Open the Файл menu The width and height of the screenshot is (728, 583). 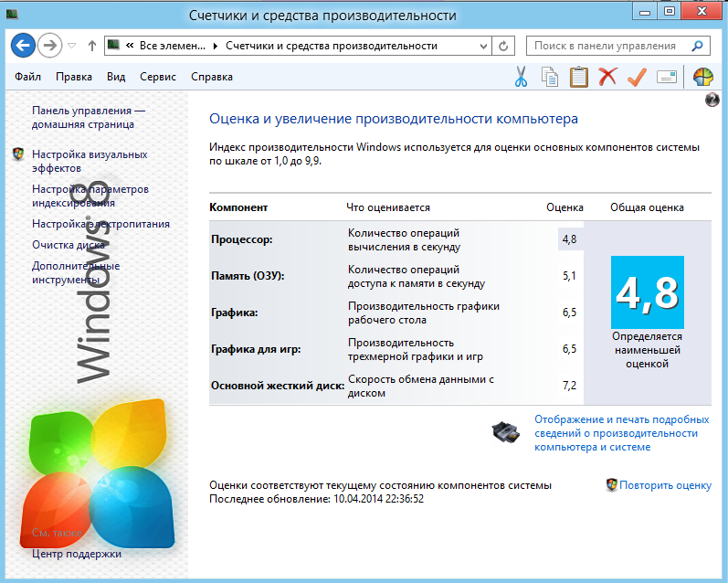tap(27, 77)
